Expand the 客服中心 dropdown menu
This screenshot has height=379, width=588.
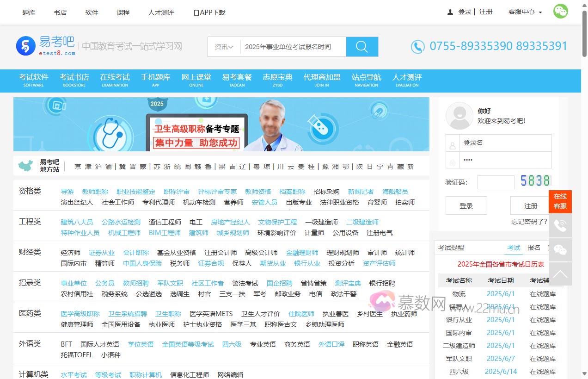(x=524, y=12)
